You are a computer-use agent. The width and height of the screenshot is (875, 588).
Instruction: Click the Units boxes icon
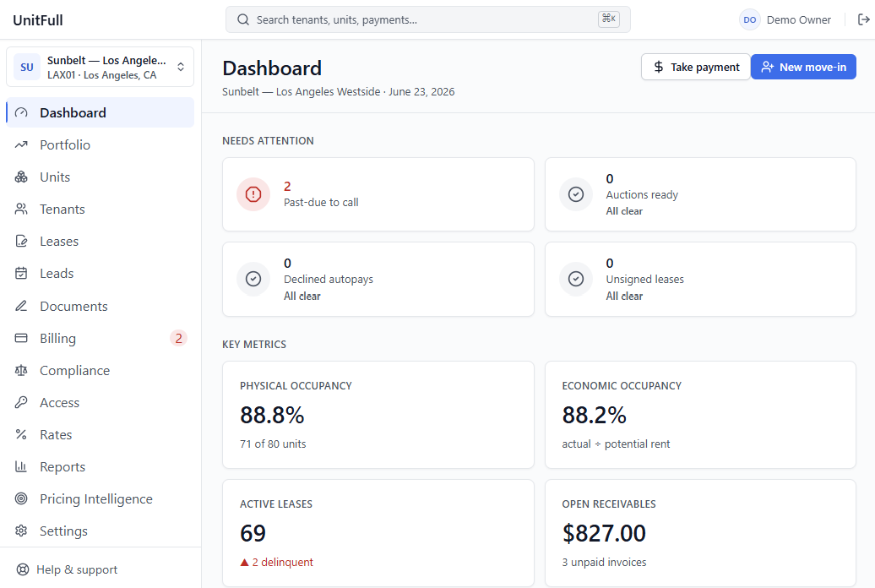tap(21, 177)
